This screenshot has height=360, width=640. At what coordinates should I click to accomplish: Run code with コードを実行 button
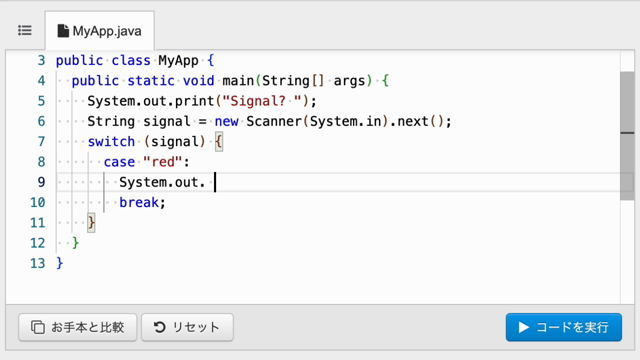pos(564,327)
